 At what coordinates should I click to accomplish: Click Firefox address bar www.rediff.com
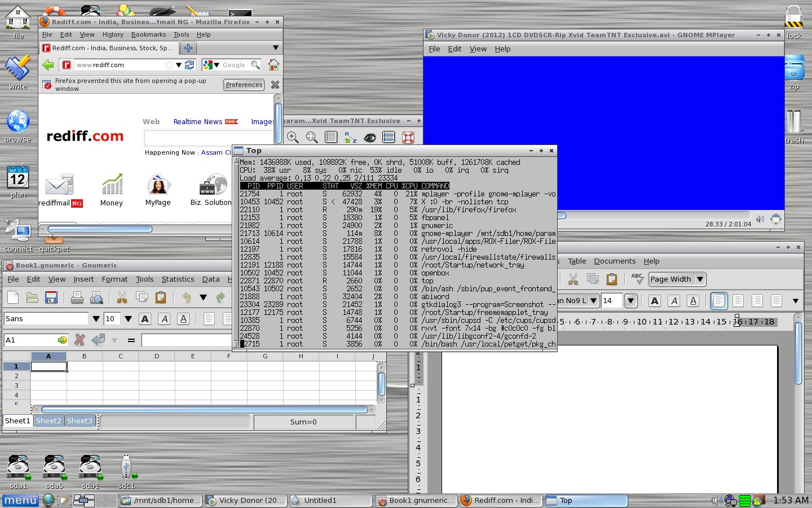coord(118,65)
